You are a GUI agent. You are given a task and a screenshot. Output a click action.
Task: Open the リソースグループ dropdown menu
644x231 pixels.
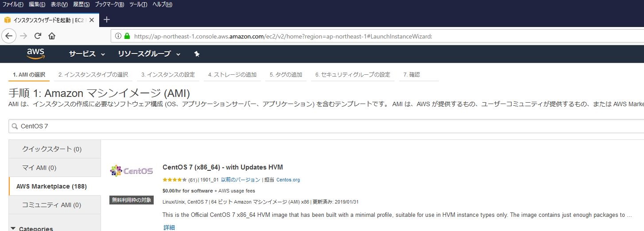pos(149,54)
